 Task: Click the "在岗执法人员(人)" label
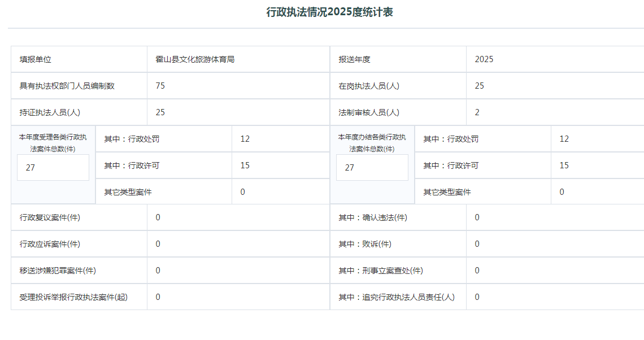tap(369, 86)
